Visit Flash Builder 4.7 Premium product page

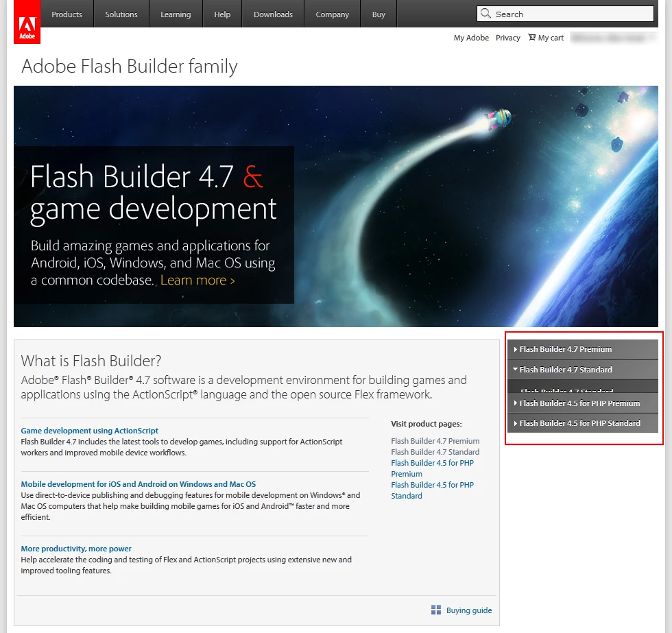[x=435, y=440]
